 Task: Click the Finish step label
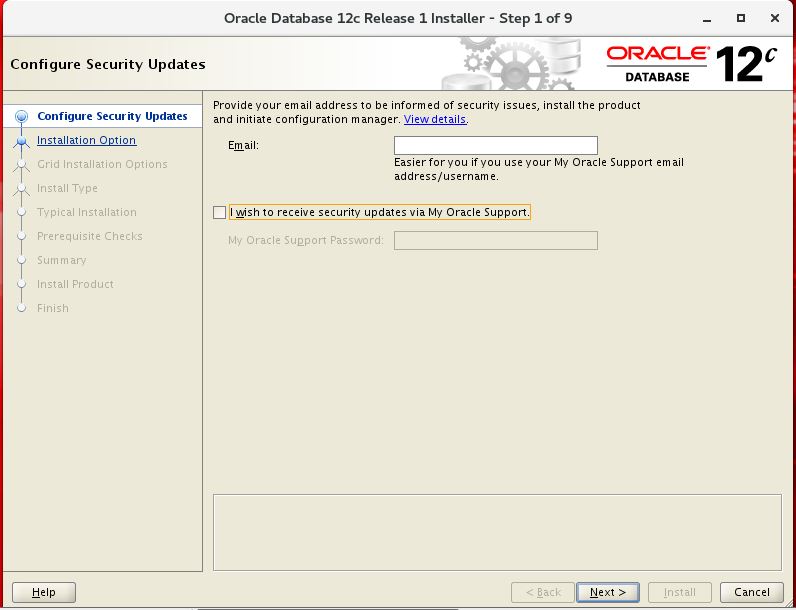(x=53, y=308)
